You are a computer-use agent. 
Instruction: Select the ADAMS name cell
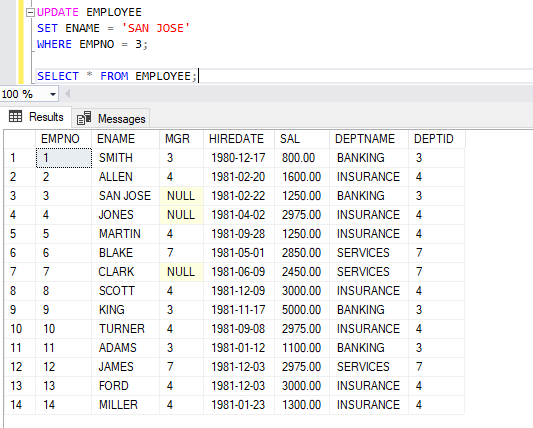(x=125, y=348)
